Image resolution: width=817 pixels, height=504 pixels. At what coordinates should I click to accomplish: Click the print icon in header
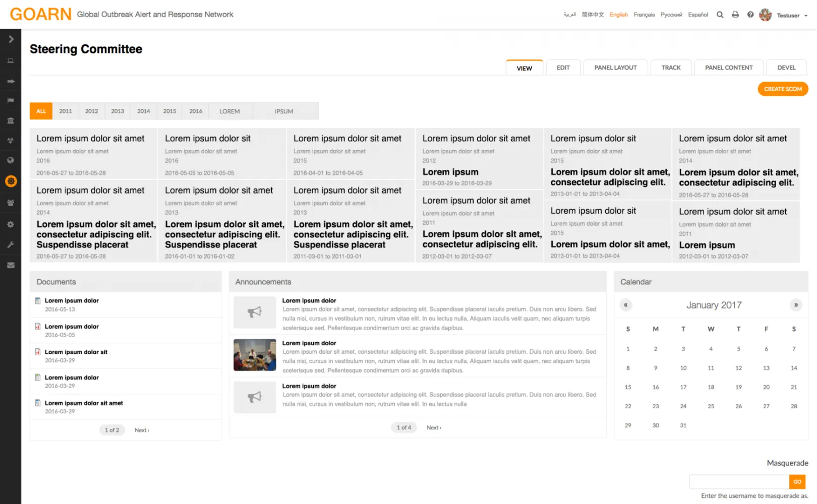click(735, 15)
